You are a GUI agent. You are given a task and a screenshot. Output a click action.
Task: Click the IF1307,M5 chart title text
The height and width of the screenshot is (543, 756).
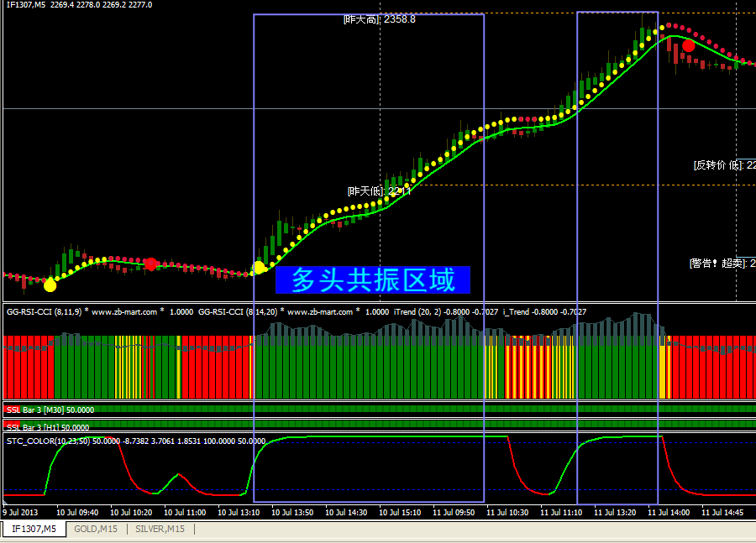[x=26, y=5]
